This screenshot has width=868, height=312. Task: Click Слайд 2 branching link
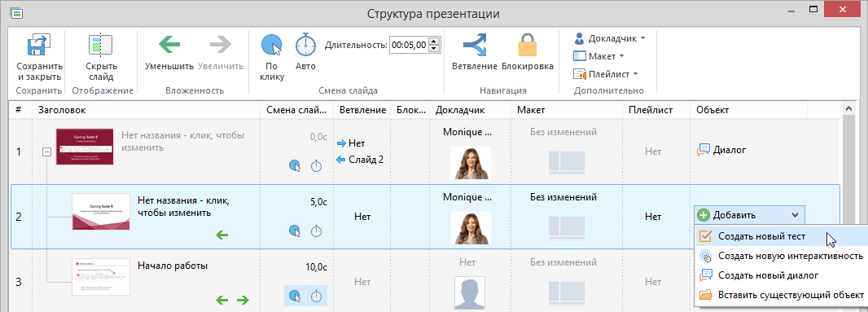tap(360, 160)
